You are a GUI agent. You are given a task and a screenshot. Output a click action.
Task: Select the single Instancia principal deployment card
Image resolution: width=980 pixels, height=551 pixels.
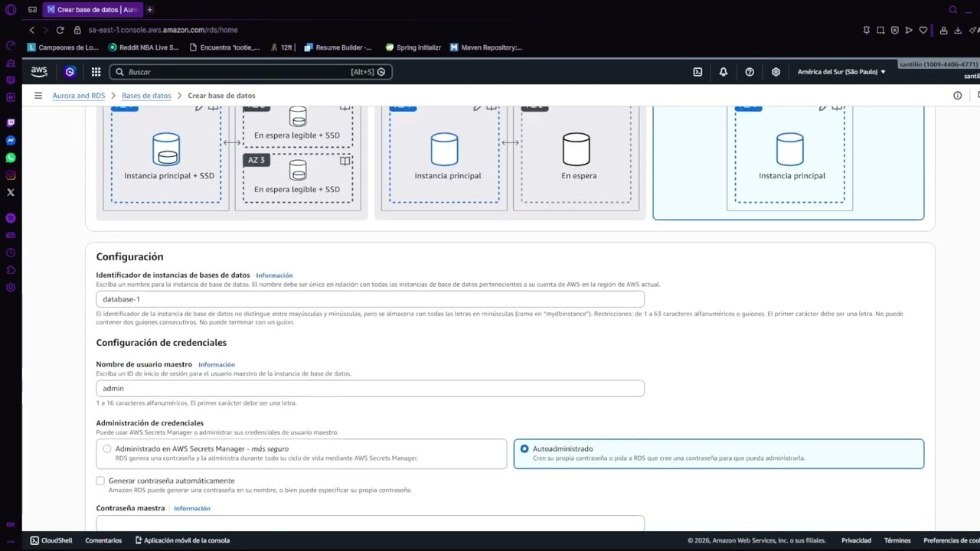click(789, 162)
